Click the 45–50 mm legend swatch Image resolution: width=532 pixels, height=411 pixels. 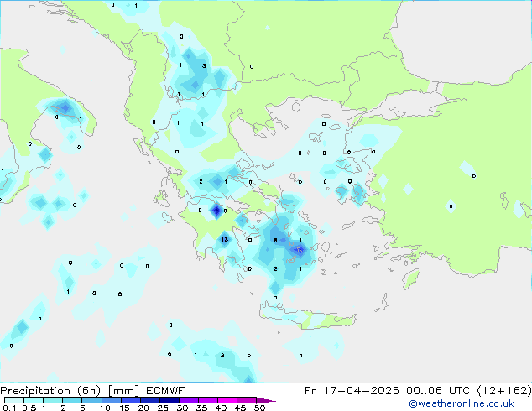point(247,400)
